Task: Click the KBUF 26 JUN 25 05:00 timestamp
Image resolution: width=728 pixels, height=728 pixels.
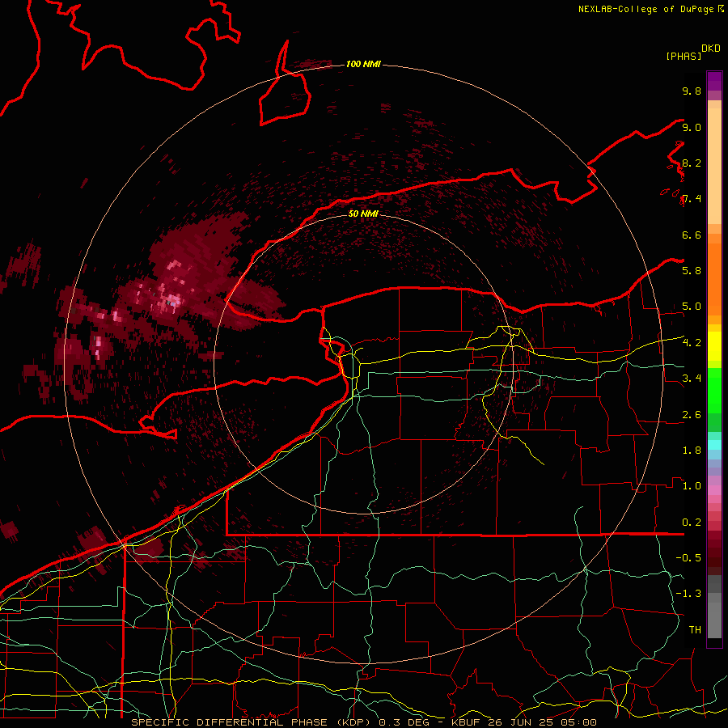Action: [523, 722]
